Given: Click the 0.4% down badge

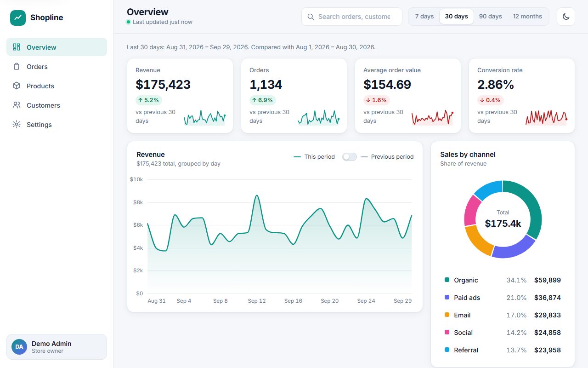Looking at the screenshot, I should click(491, 100).
